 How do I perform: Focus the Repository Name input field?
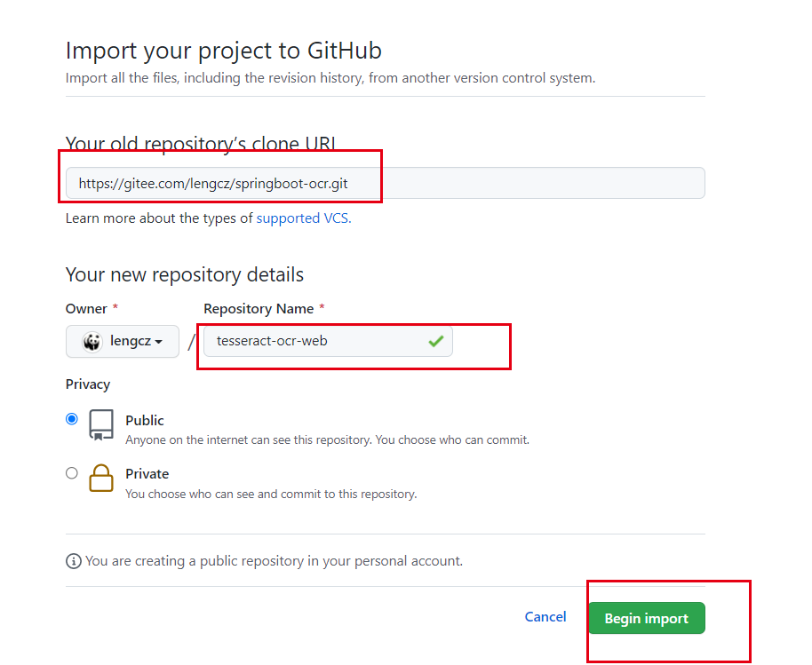(x=329, y=341)
